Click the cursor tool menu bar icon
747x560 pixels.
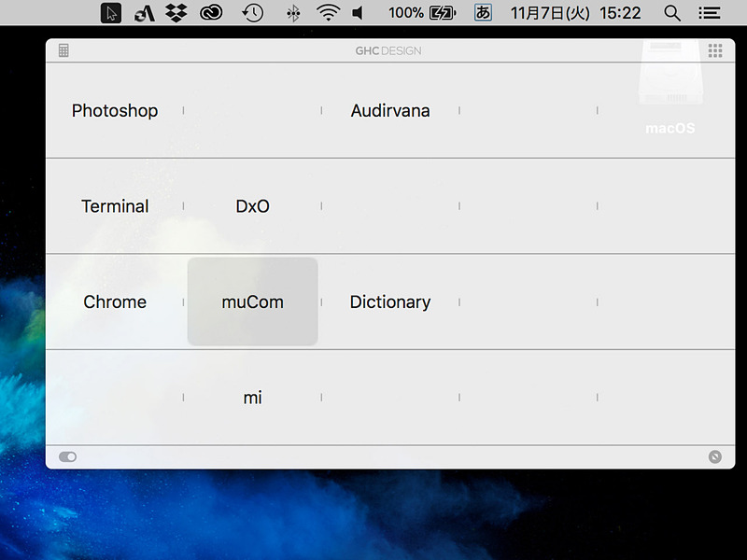111,13
